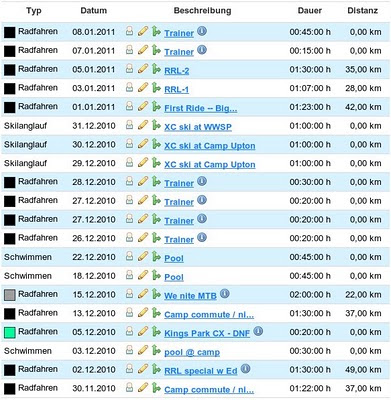391x400 pixels.
Task: Click green arrow icon for XC ski at WWSP
Action: 156,125
